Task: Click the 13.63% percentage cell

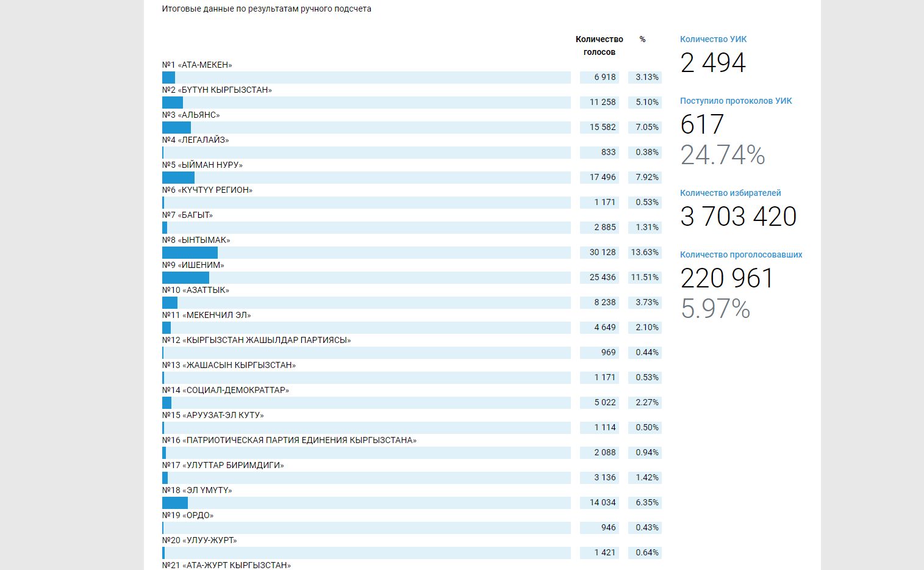Action: click(x=645, y=253)
